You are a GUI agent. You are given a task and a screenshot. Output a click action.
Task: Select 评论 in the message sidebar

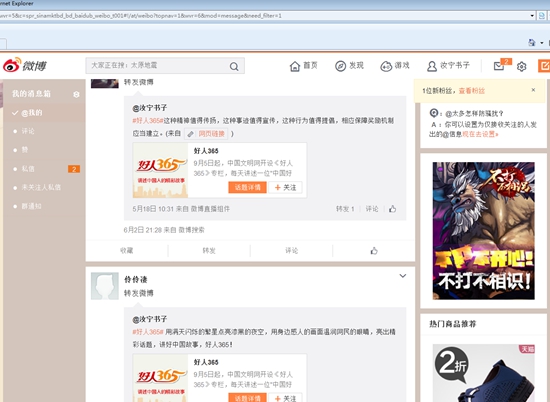coord(28,131)
